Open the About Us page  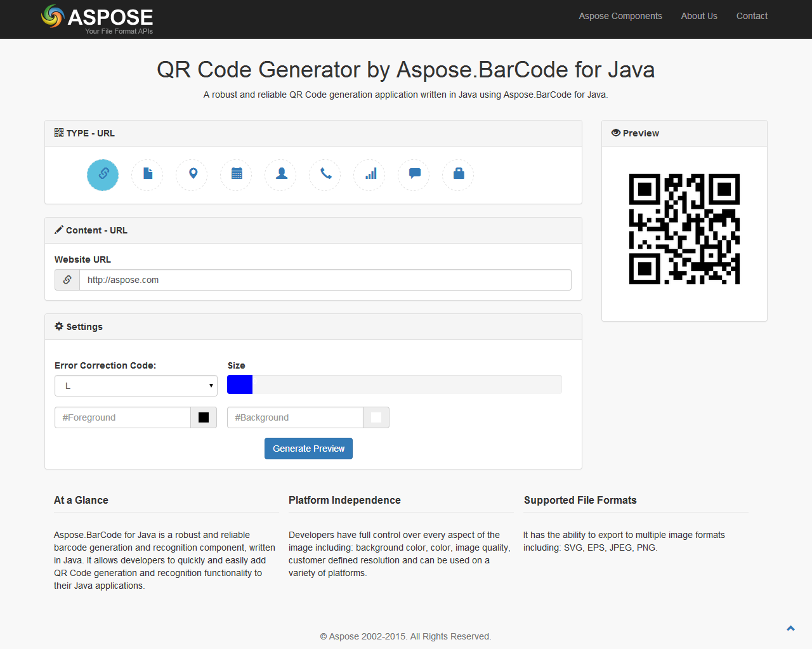(x=699, y=16)
